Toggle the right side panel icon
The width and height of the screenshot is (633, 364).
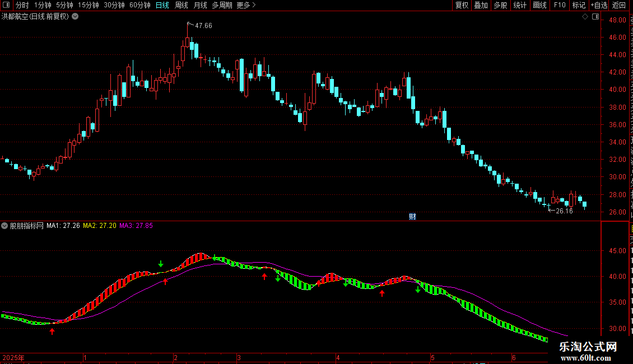(595, 17)
